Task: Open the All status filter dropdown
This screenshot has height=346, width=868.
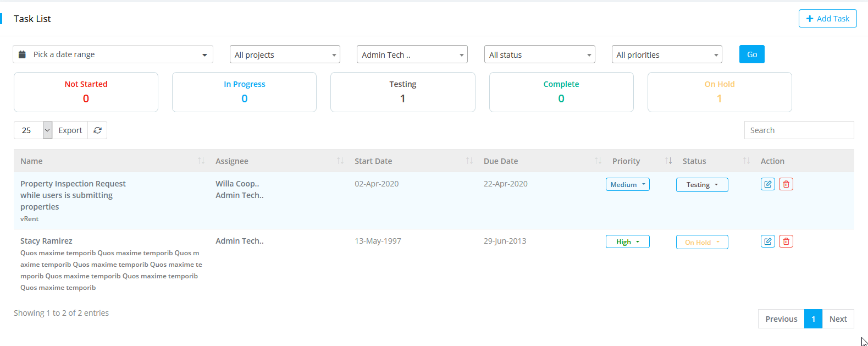Action: (539, 54)
